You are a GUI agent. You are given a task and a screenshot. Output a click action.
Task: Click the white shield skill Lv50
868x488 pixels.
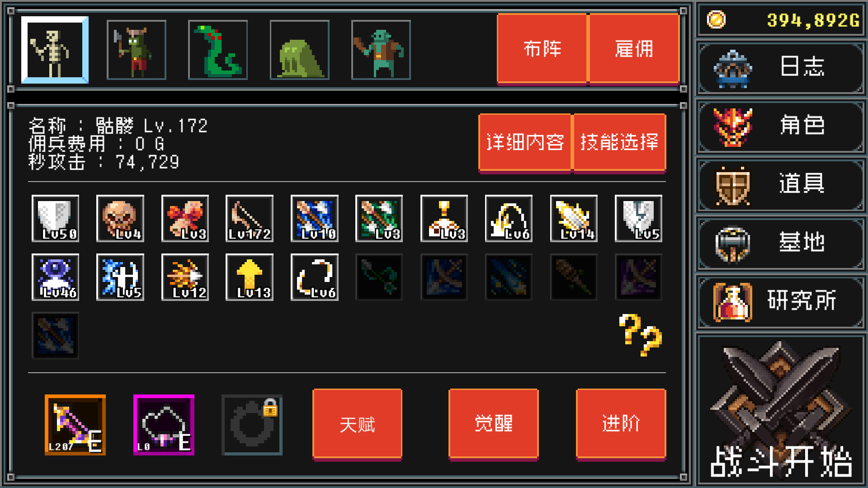pyautogui.click(x=55, y=219)
